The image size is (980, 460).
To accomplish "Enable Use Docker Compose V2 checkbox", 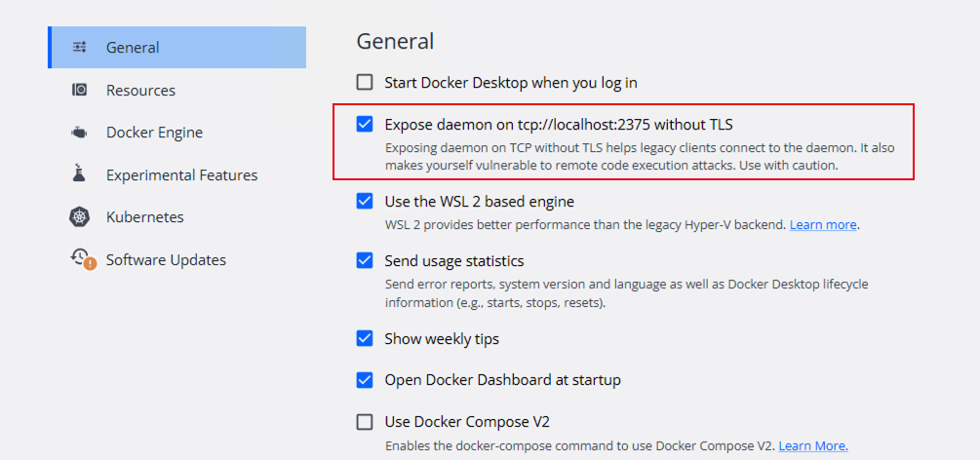I will pos(365,421).
